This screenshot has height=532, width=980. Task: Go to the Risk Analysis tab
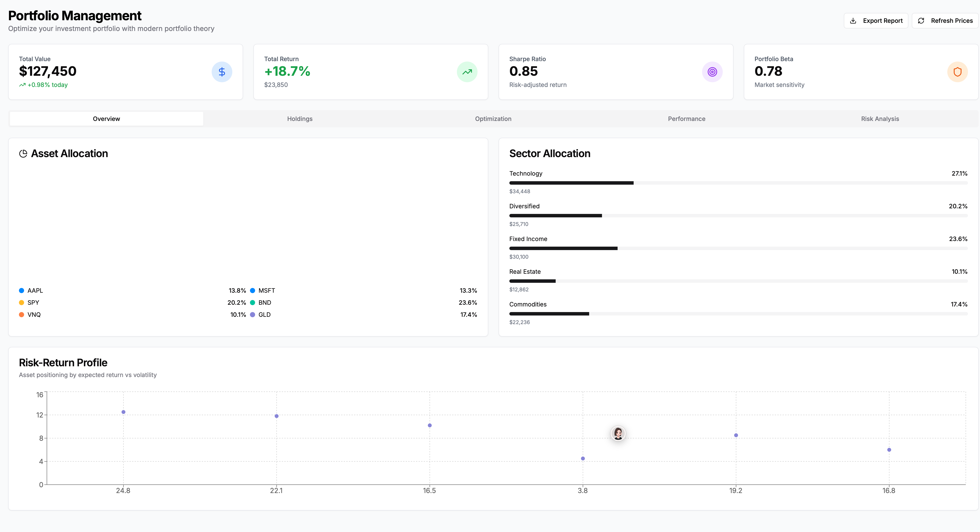880,119
